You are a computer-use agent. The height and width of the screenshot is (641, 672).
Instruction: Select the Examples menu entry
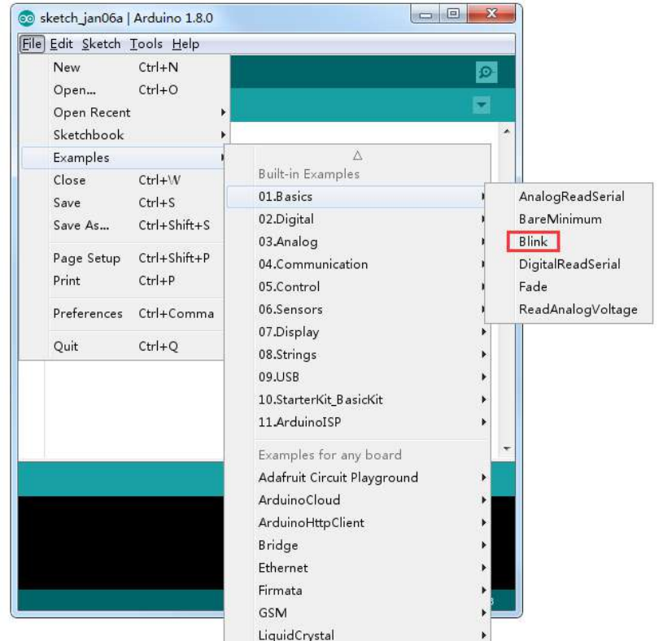pos(123,158)
